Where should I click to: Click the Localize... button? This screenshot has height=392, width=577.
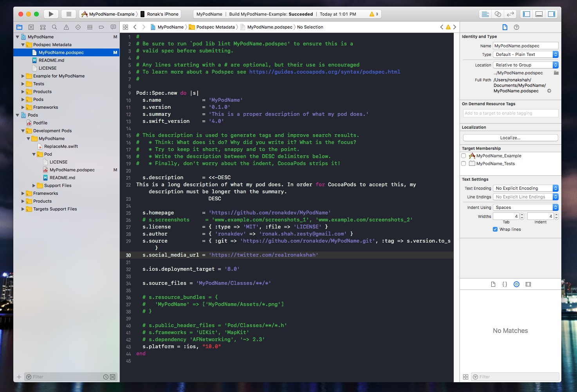[x=510, y=138]
